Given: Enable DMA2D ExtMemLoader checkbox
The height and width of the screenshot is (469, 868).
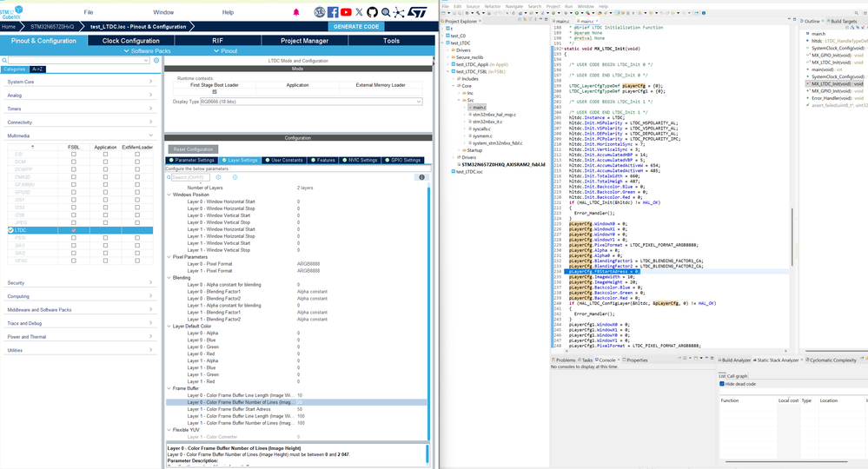Looking at the screenshot, I should (137, 177).
